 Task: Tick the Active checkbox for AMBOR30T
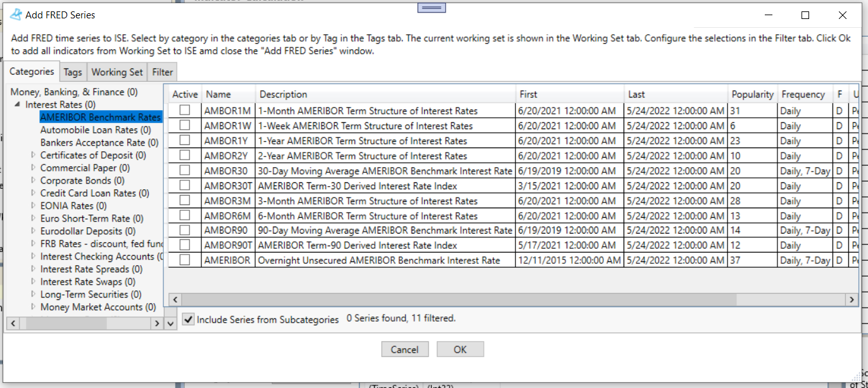click(185, 185)
